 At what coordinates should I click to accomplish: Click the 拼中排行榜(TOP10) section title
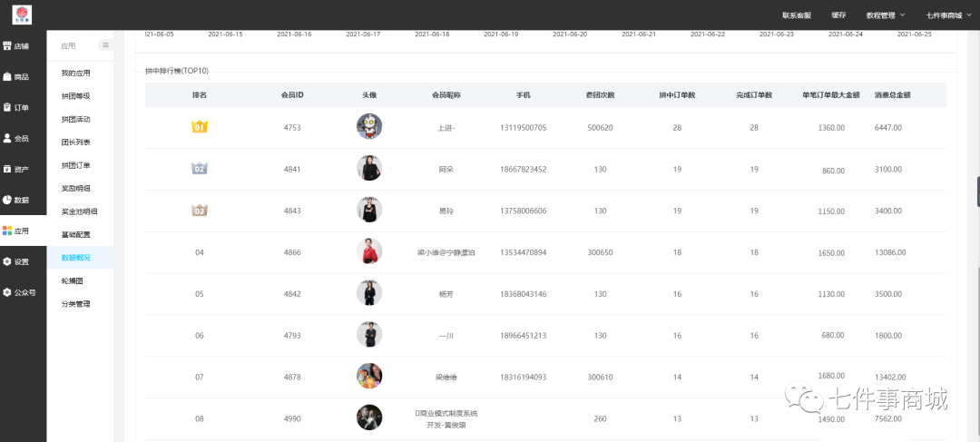pyautogui.click(x=176, y=72)
